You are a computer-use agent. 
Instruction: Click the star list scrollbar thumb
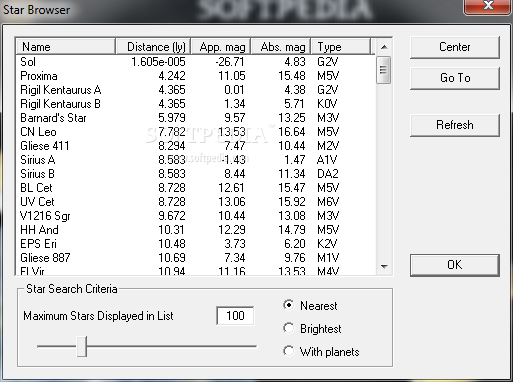coord(383,70)
